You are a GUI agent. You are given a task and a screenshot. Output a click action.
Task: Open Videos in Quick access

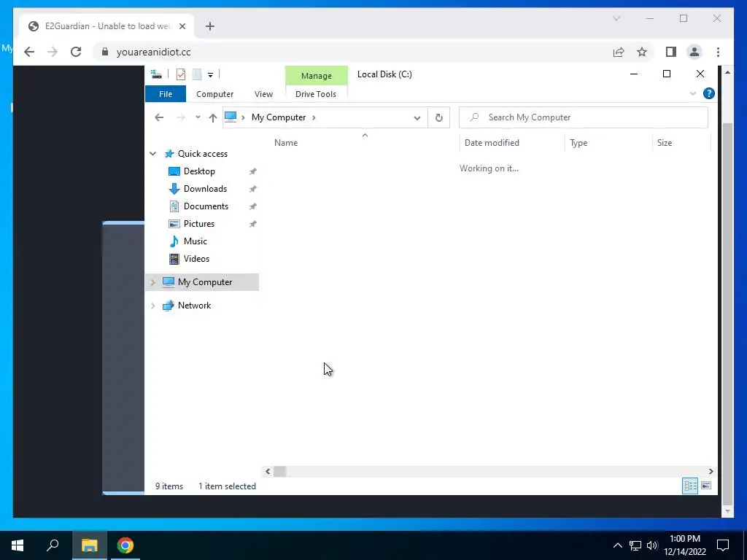pos(196,259)
